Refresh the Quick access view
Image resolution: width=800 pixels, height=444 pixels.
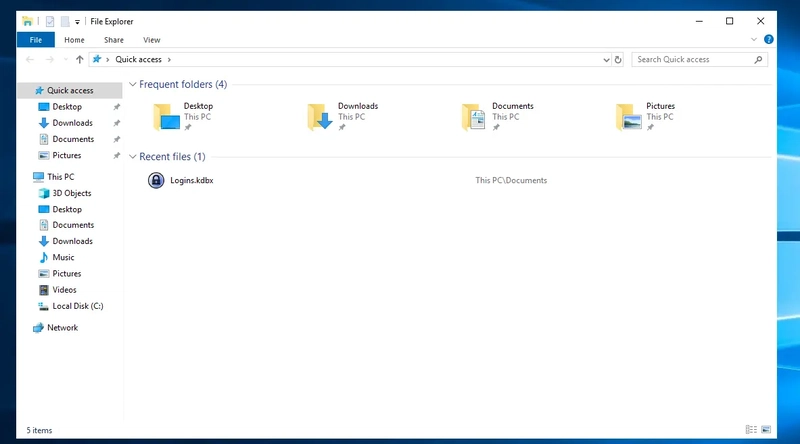coord(618,60)
